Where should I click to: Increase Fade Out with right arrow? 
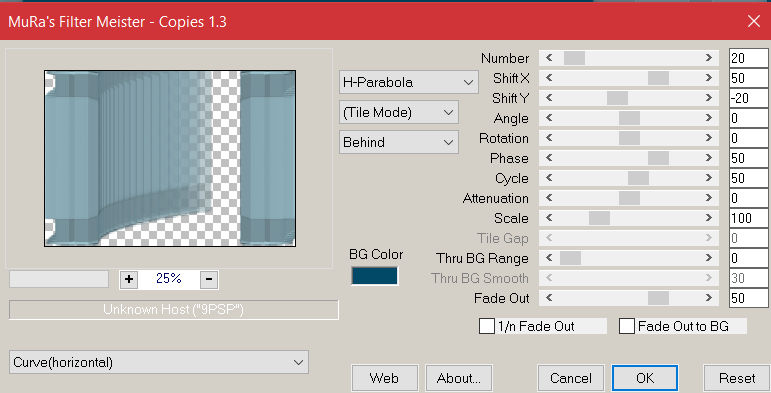709,298
